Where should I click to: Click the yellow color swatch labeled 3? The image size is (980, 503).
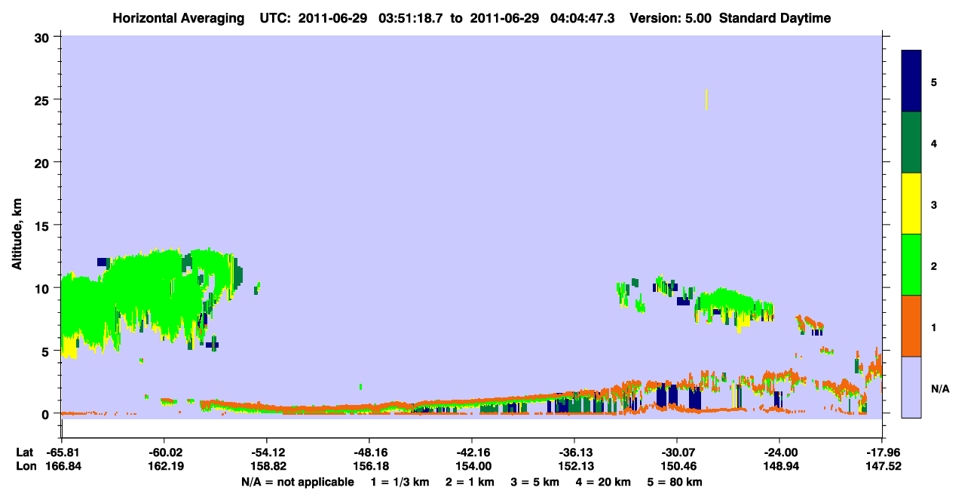coord(911,204)
